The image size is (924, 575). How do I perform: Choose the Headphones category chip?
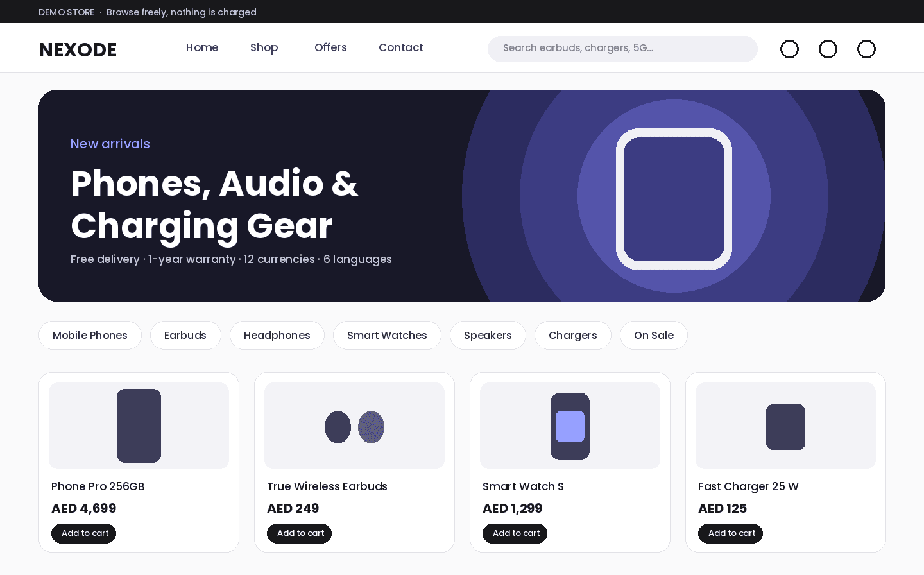(x=277, y=336)
